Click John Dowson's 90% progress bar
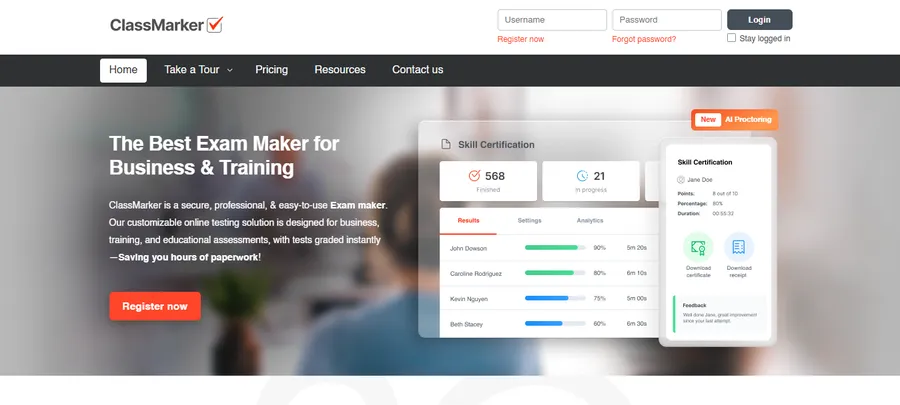Screen dimensions: 900x405 pyautogui.click(x=555, y=247)
